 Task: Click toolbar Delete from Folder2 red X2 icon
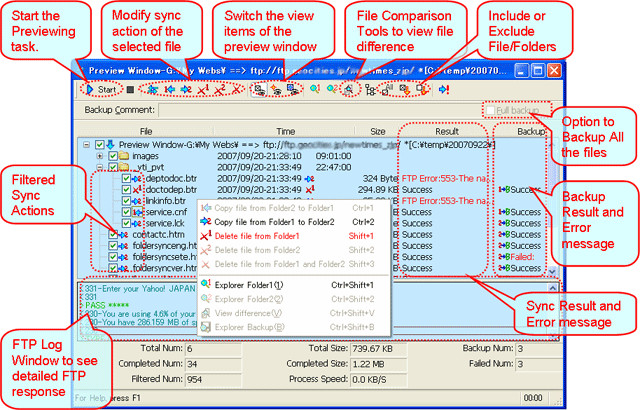[x=220, y=89]
